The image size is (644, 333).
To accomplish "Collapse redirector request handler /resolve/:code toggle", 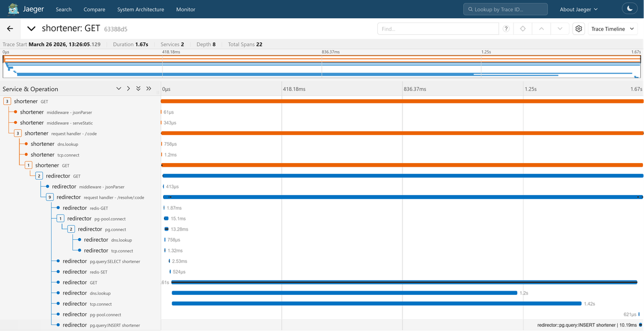I will click(50, 197).
